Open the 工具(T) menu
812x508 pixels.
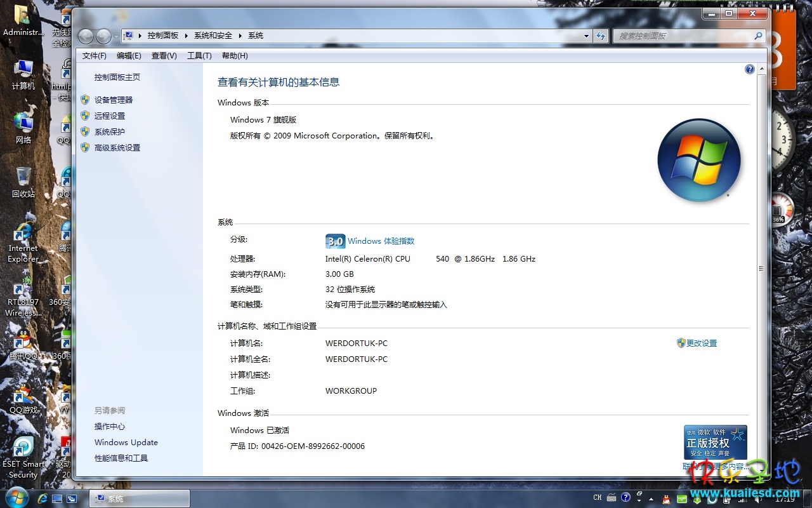click(199, 56)
